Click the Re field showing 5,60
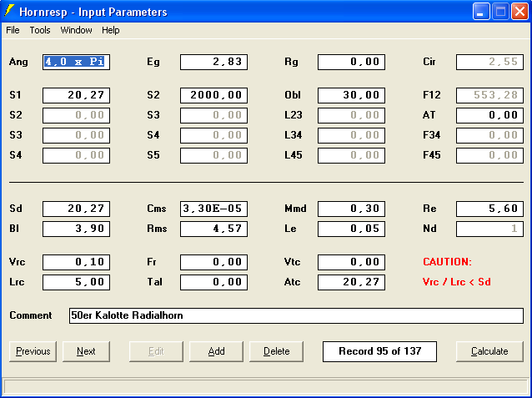This screenshot has width=532, height=398. (x=489, y=209)
